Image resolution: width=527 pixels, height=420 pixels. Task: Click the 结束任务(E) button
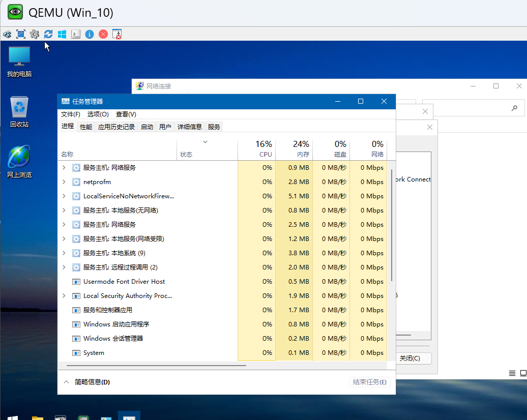click(370, 381)
